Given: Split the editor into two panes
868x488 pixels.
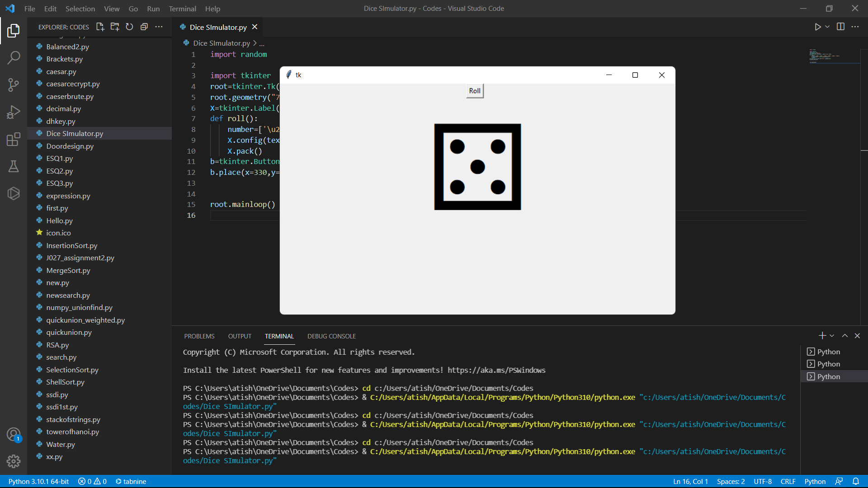Looking at the screenshot, I should (841, 27).
